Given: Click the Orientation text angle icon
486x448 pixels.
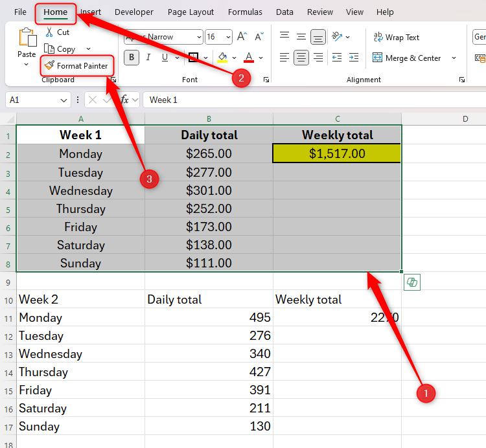Looking at the screenshot, I should pyautogui.click(x=337, y=37).
